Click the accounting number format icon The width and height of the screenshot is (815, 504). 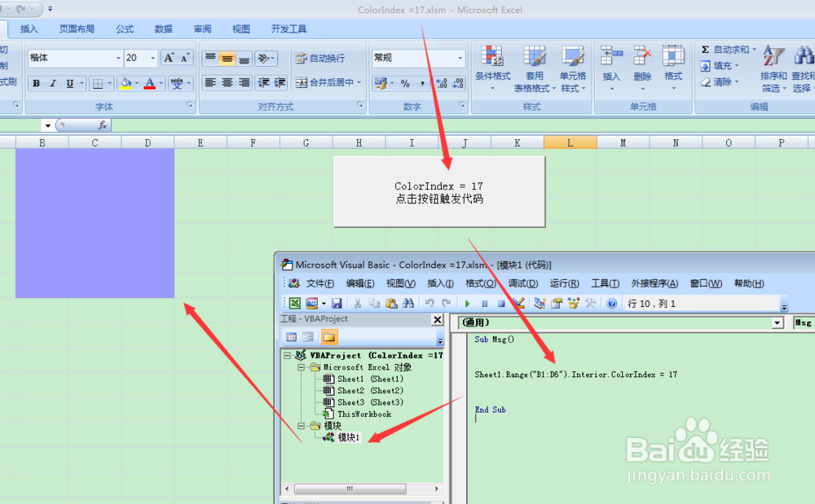pyautogui.click(x=381, y=83)
